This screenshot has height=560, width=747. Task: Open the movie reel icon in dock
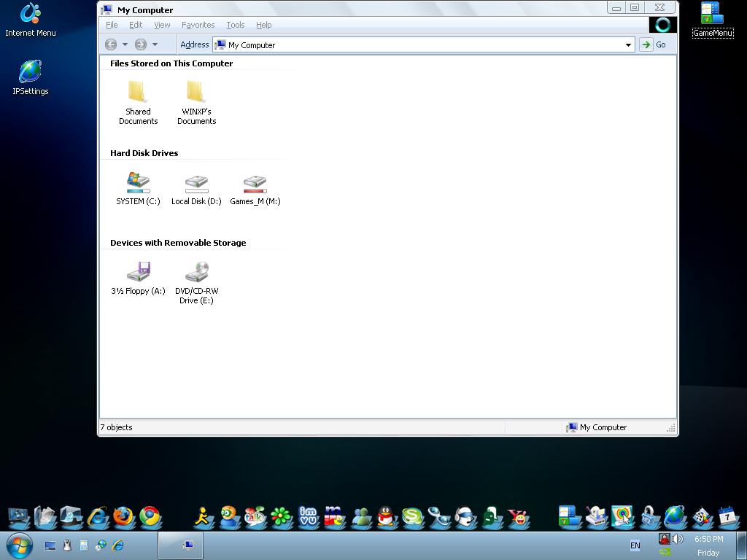(x=702, y=517)
